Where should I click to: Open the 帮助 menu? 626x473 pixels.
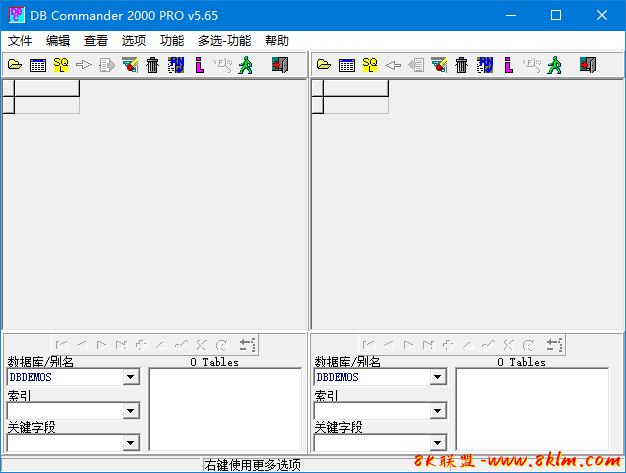(x=277, y=41)
